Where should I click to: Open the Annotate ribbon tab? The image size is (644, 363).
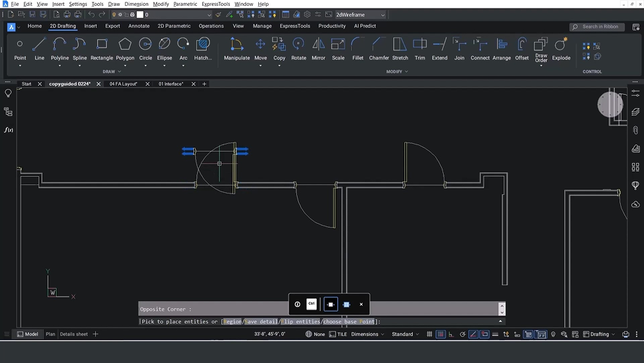tap(139, 26)
